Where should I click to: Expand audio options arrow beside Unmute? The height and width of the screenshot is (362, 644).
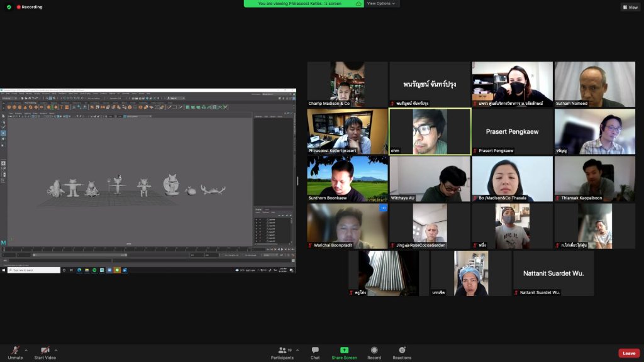[26, 350]
